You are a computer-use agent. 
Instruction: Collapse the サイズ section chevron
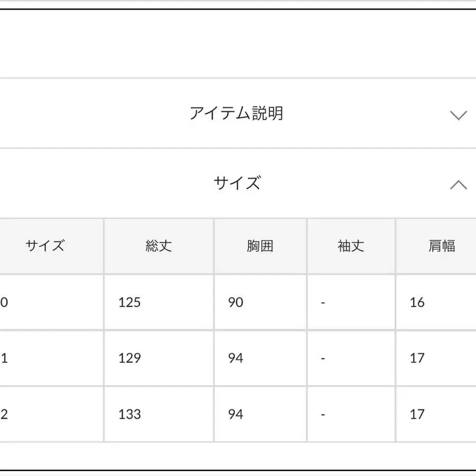(x=458, y=185)
